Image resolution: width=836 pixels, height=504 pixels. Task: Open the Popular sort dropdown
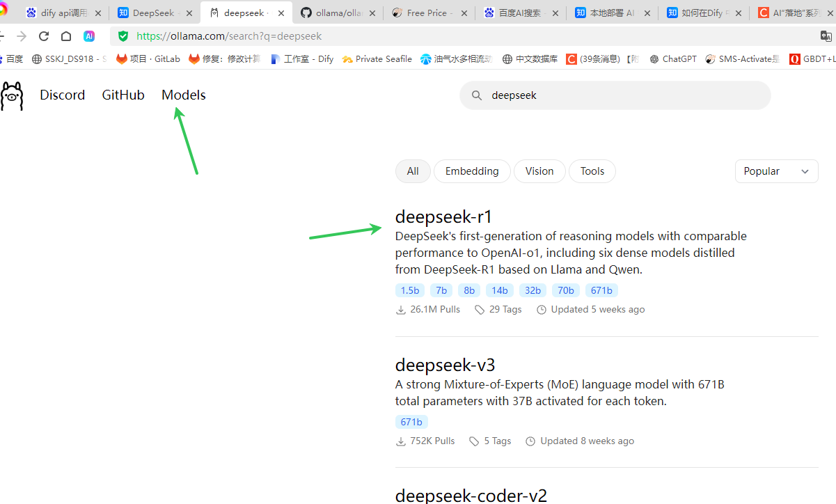(x=777, y=171)
